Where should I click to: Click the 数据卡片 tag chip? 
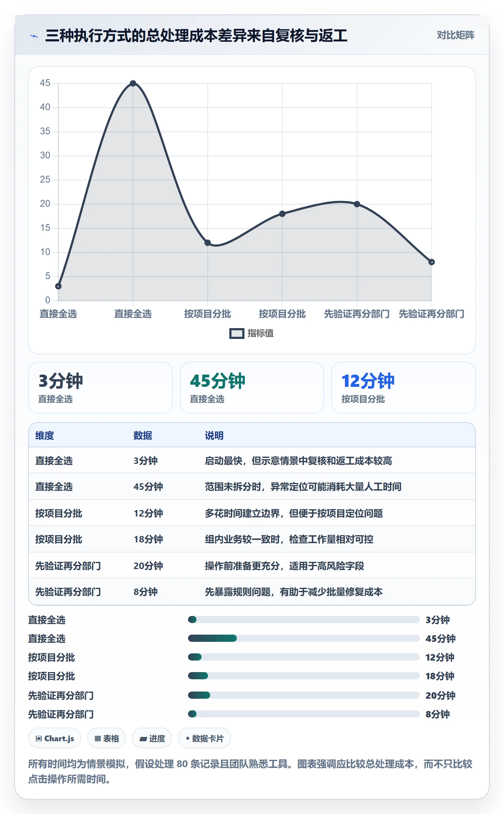pyautogui.click(x=204, y=738)
